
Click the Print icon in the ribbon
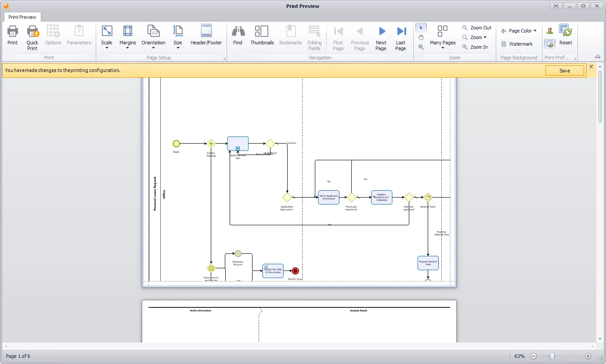coord(13,36)
